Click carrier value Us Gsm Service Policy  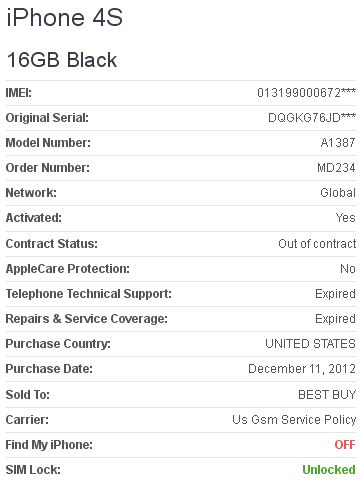[294, 420]
